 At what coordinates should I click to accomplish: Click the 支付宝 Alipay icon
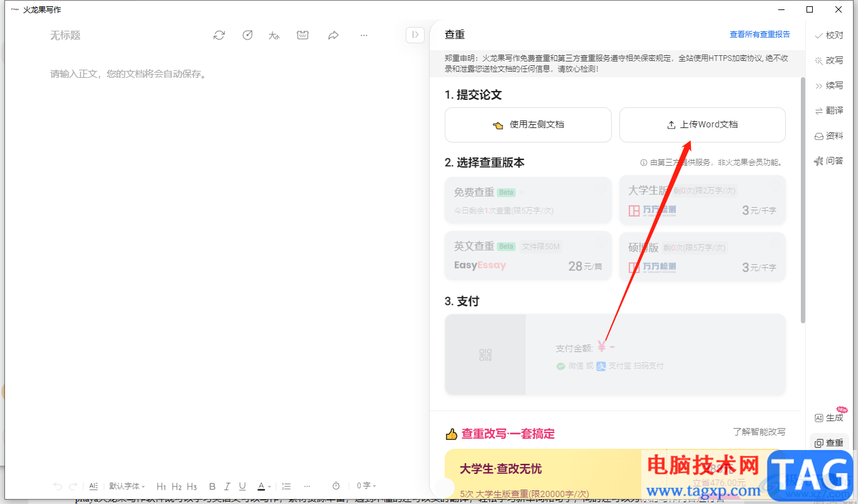(601, 366)
